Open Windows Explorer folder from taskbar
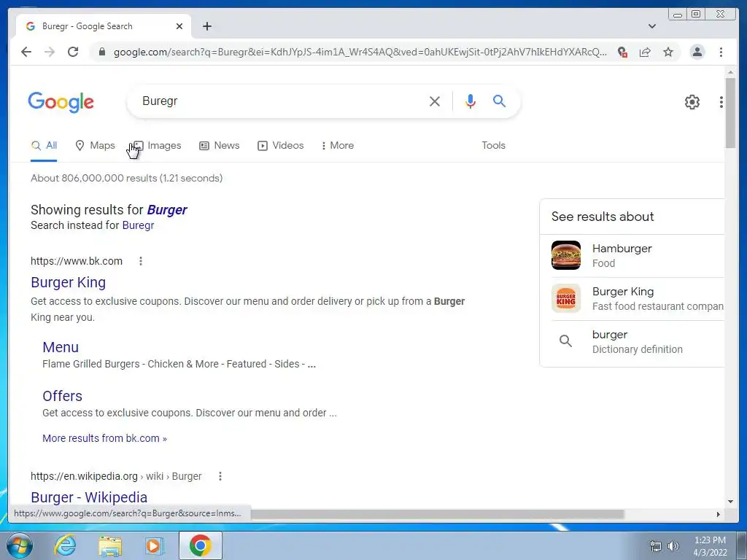 coord(111,545)
